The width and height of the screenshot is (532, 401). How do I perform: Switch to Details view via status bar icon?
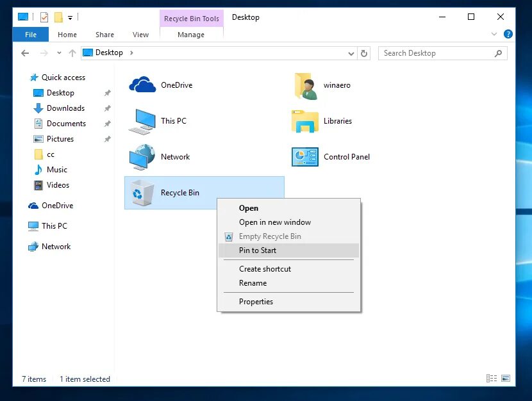tap(491, 379)
